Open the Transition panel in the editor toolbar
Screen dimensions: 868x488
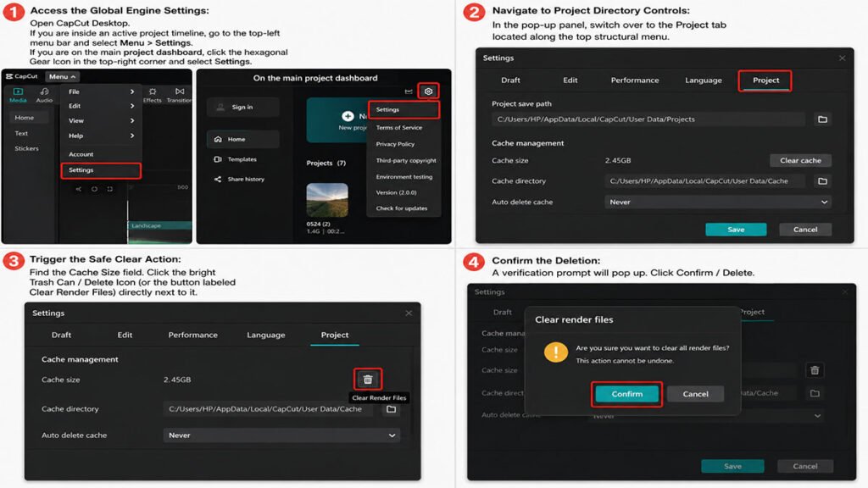coord(180,95)
